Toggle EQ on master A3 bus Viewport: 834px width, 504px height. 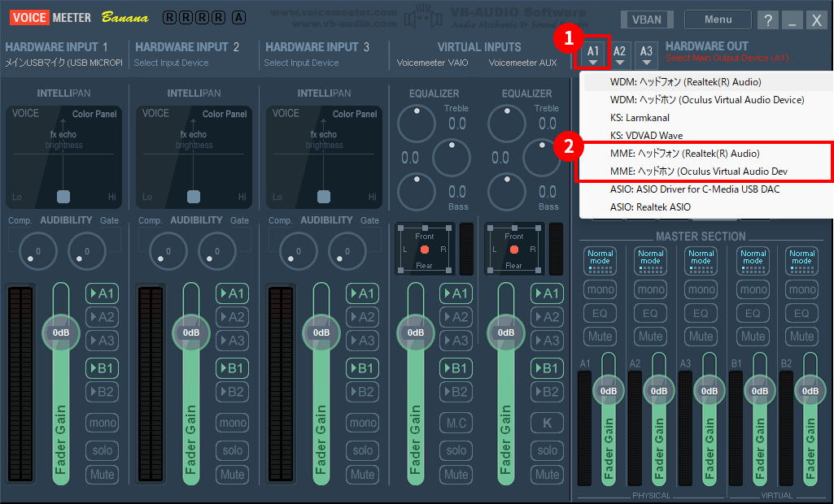point(701,313)
